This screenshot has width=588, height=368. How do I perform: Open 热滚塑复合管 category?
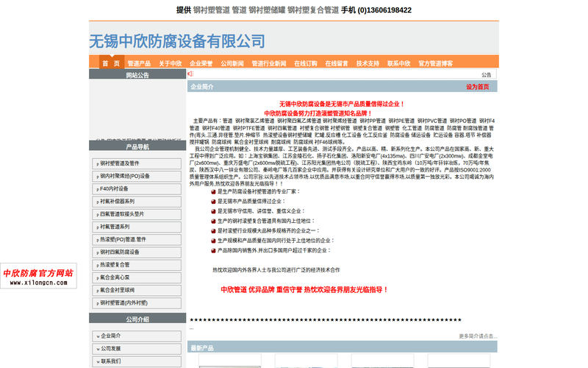[x=137, y=265]
